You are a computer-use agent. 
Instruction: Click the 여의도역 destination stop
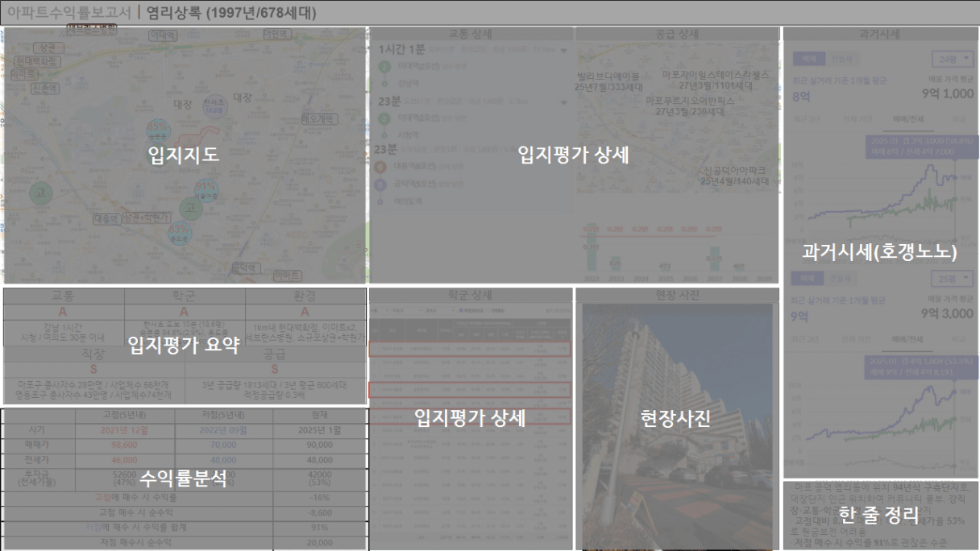[x=409, y=202]
